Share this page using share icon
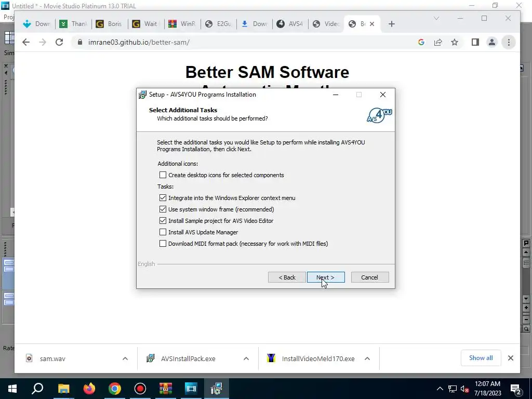The image size is (532, 399). click(438, 42)
